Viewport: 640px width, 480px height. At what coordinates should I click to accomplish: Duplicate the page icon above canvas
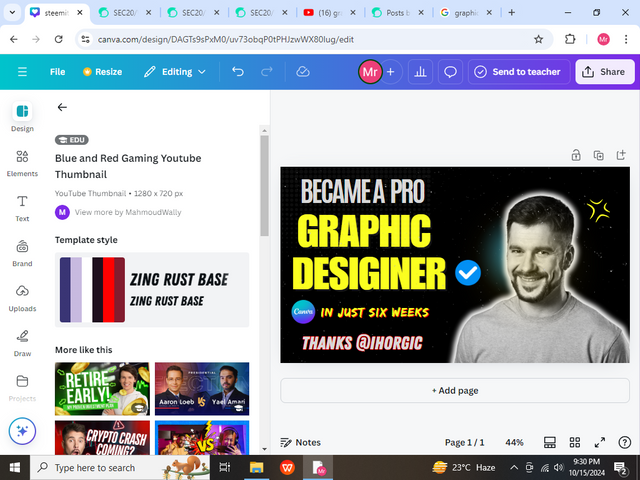point(598,155)
